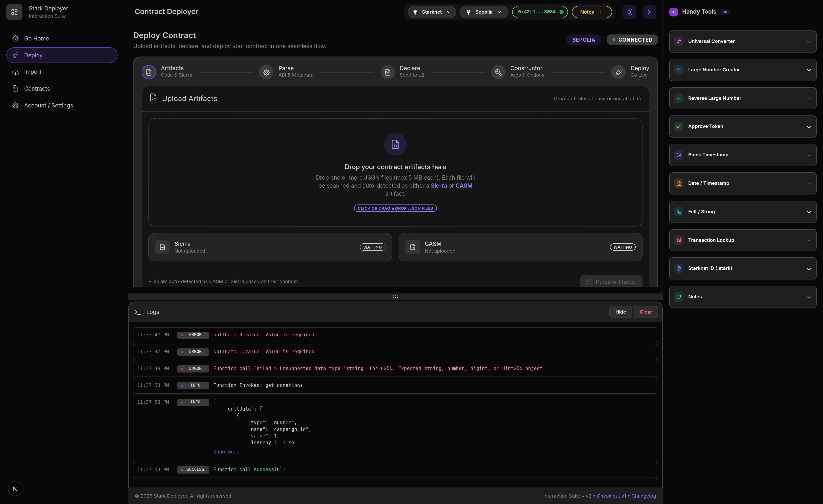Click the Date / Timestamp calendar icon
Viewport: 823px width, 504px height.
(x=679, y=183)
